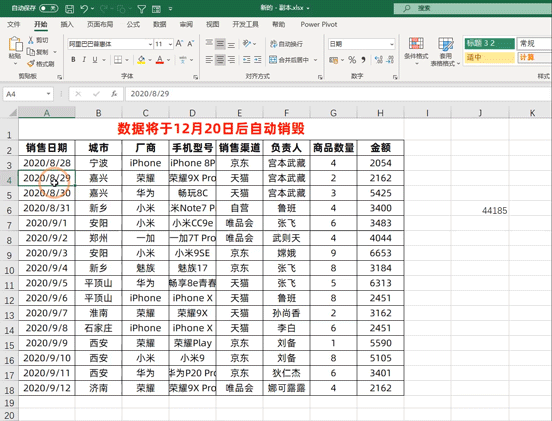Click the Select All corner triangle

coord(13,113)
